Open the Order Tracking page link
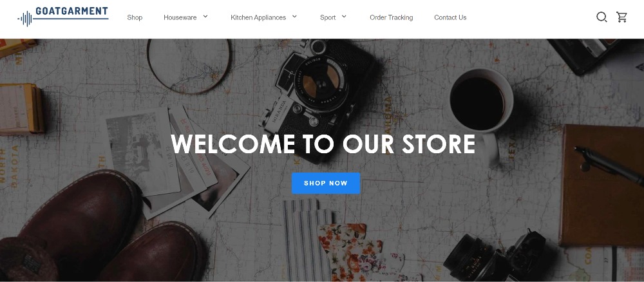The width and height of the screenshot is (644, 282). [392, 17]
